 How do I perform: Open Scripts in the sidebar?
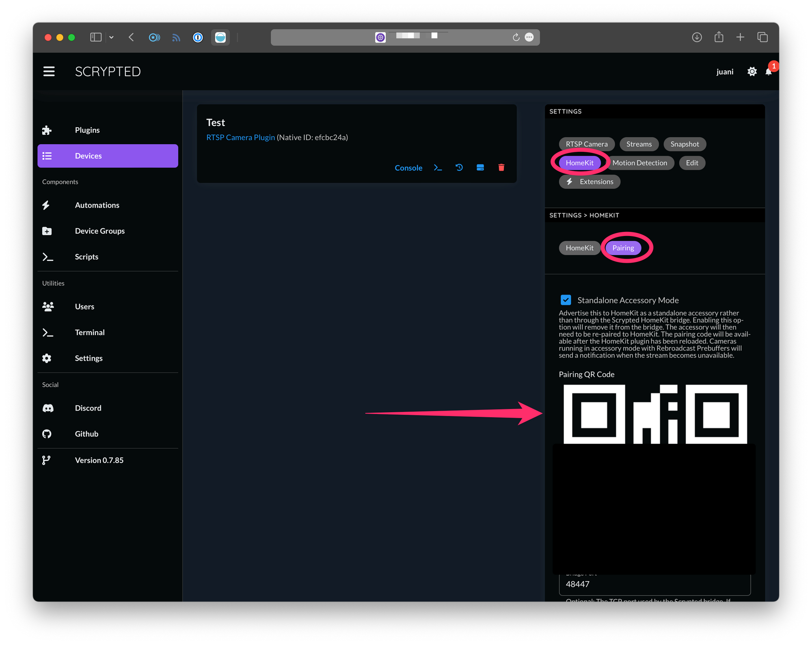point(108,257)
